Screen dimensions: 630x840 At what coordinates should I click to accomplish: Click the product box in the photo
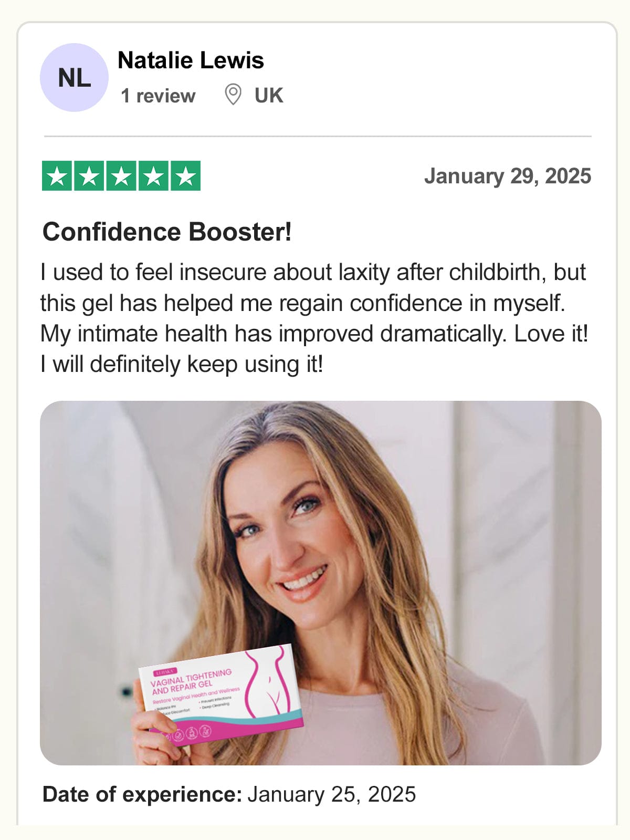(x=220, y=694)
